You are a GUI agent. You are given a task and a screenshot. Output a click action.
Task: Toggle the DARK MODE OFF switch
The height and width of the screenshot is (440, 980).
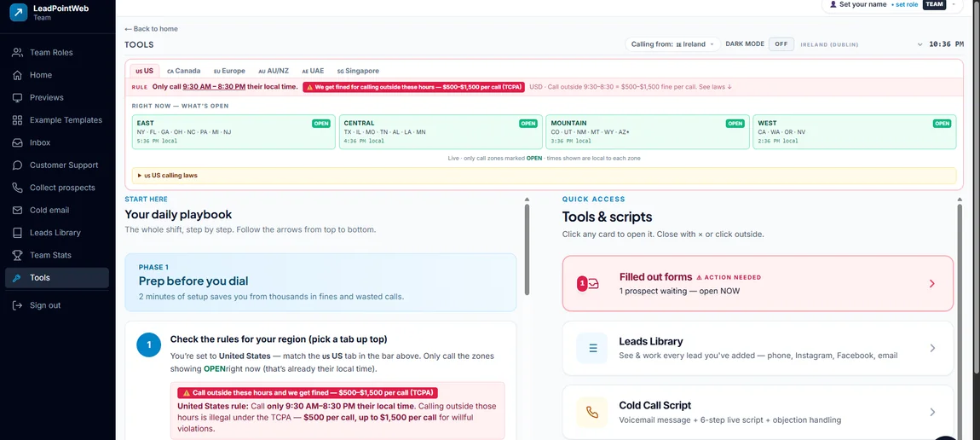coord(781,44)
